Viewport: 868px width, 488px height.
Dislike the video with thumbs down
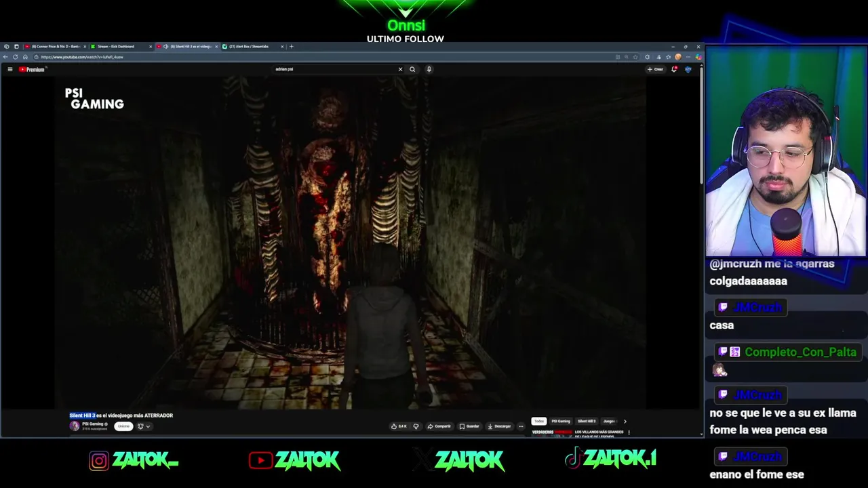point(416,426)
